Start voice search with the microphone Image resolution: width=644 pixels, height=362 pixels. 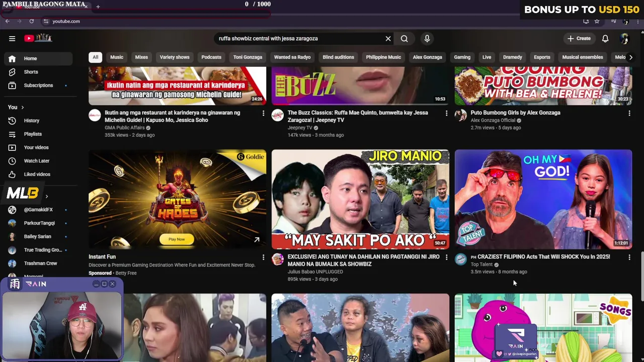427,38
